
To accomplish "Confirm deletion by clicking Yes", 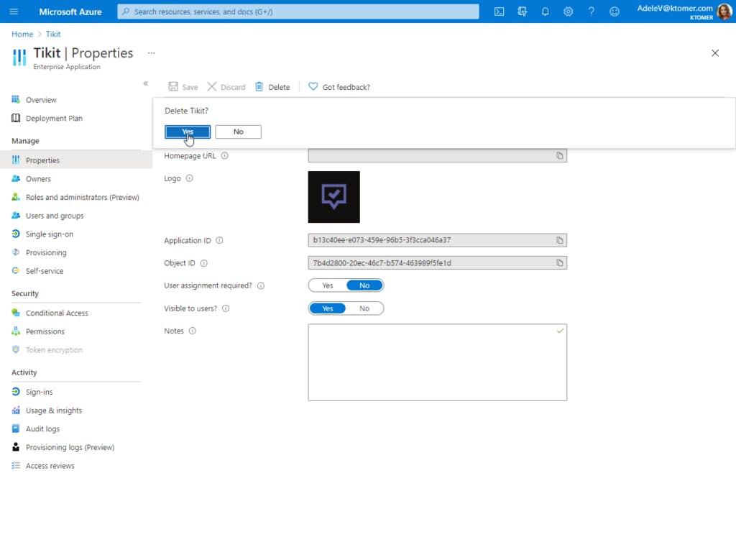I will point(188,132).
